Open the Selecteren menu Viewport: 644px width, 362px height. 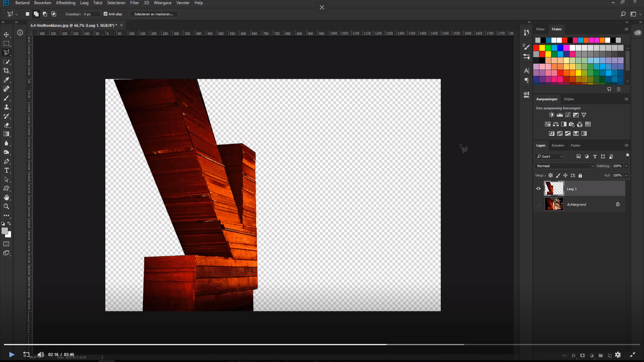tap(116, 3)
